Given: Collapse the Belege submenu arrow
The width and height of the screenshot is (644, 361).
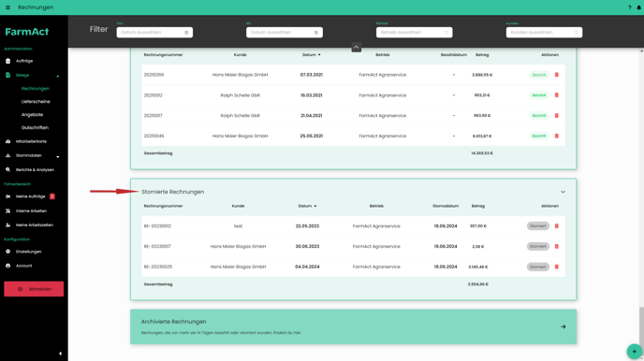Looking at the screenshot, I should click(x=57, y=76).
